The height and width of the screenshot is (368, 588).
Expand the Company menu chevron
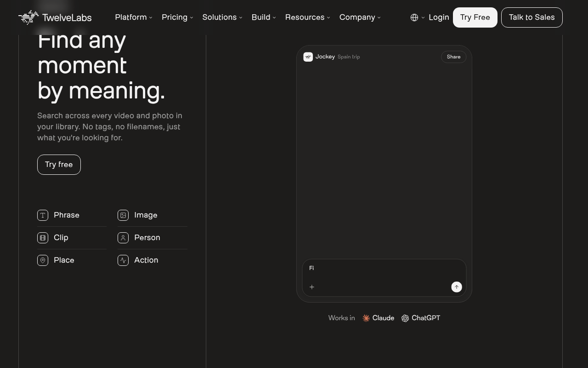coord(379,17)
